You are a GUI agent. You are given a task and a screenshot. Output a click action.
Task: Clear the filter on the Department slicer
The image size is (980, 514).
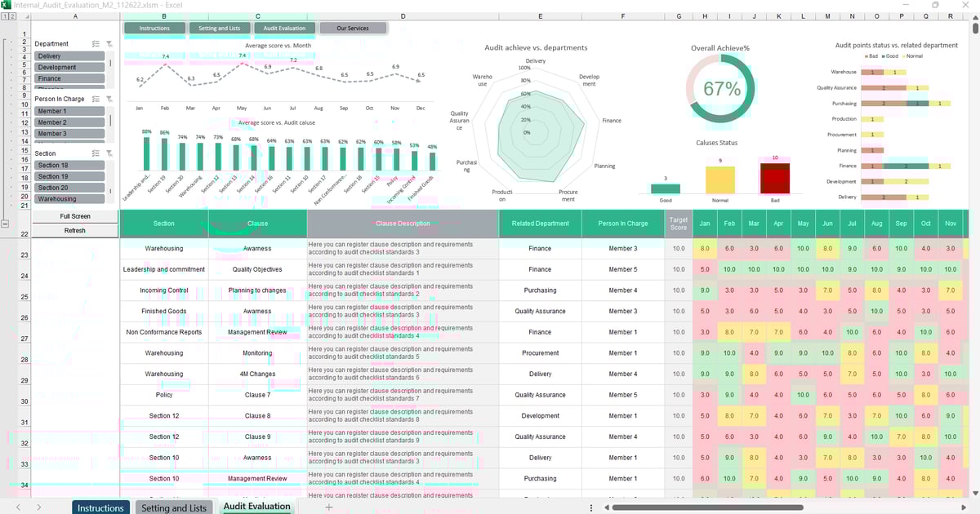coord(109,44)
